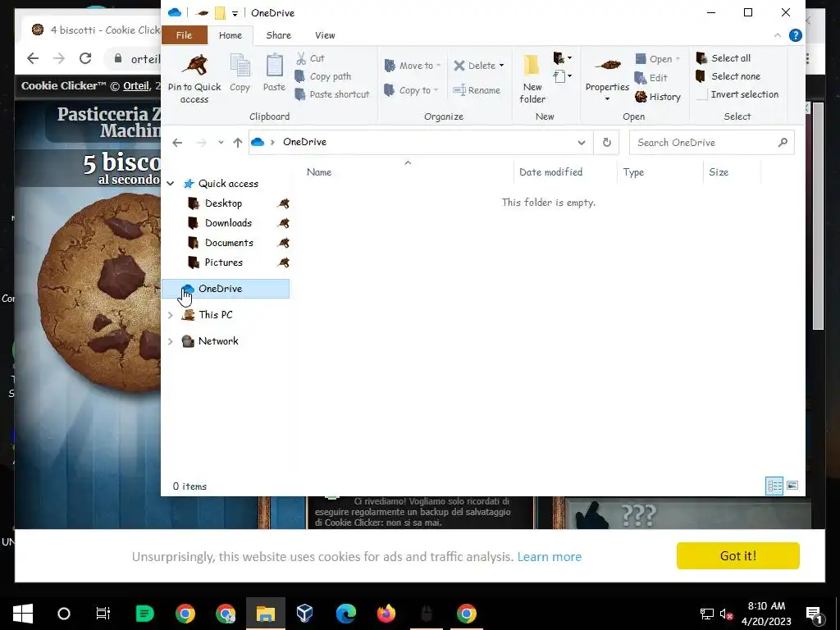The width and height of the screenshot is (840, 630).
Task: Click the Copy ribbon icon
Action: coord(240,66)
